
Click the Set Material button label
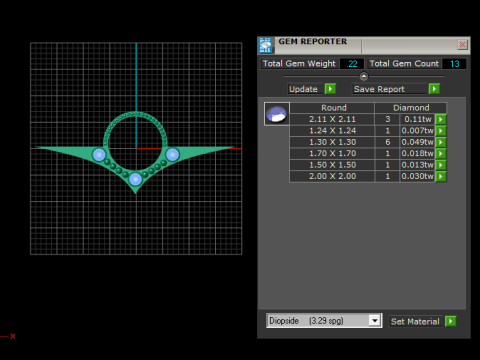coord(415,321)
